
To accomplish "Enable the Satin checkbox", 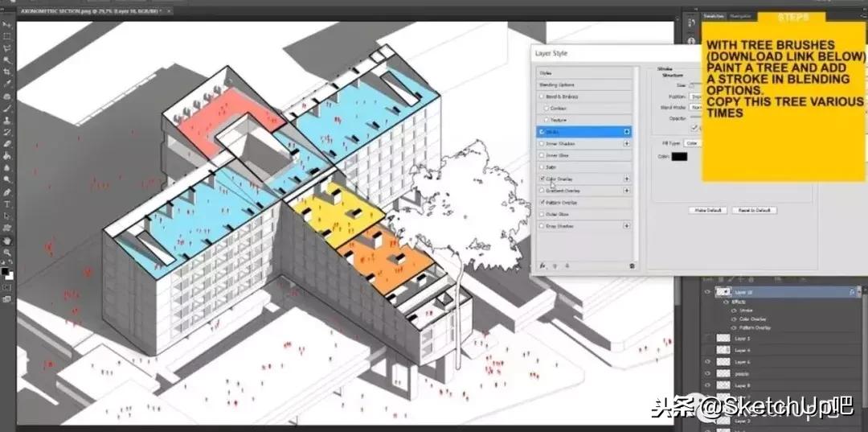I will point(542,167).
